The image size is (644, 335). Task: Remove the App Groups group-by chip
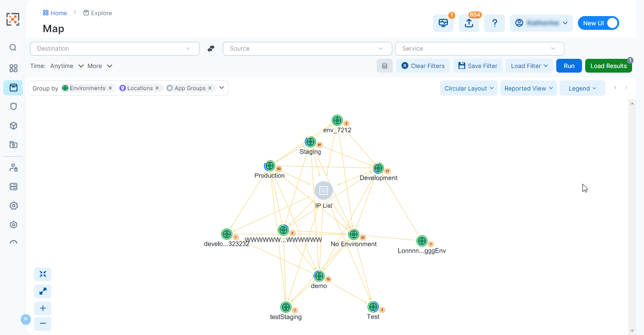210,88
